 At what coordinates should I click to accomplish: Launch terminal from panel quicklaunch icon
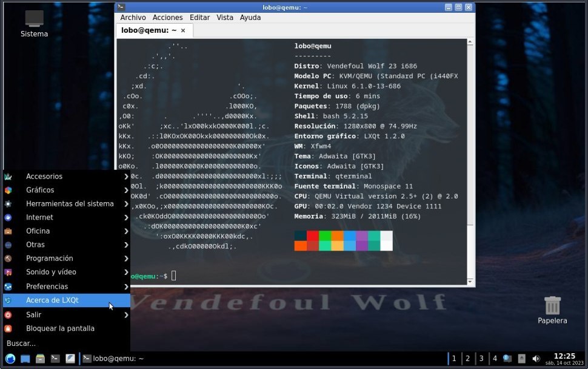(x=55, y=359)
